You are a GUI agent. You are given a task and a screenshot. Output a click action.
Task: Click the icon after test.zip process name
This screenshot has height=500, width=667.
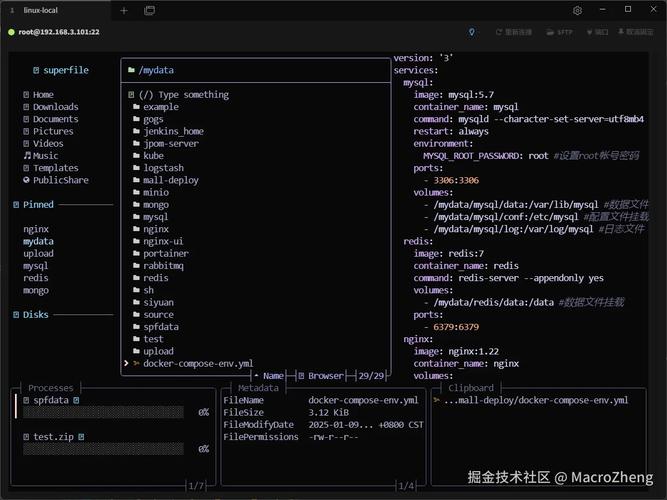(x=81, y=437)
